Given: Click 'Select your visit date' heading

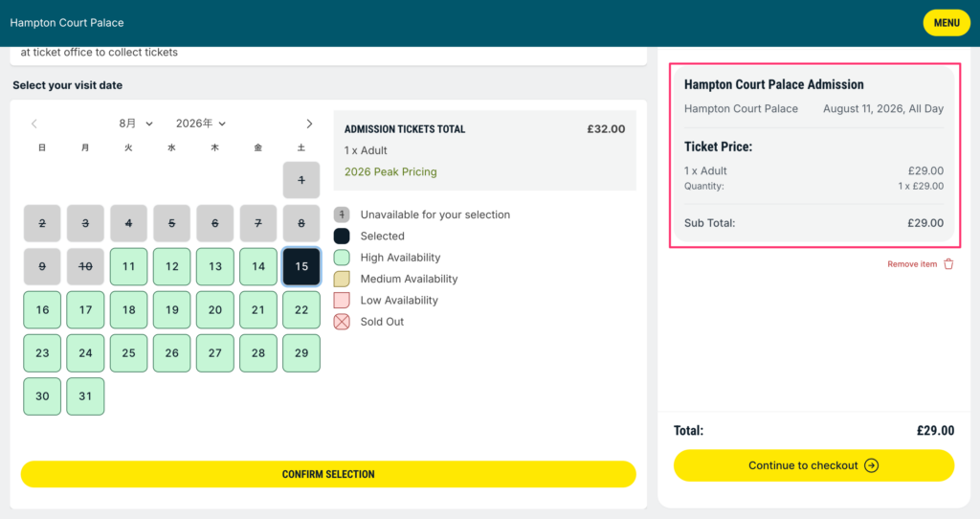Looking at the screenshot, I should coord(68,85).
